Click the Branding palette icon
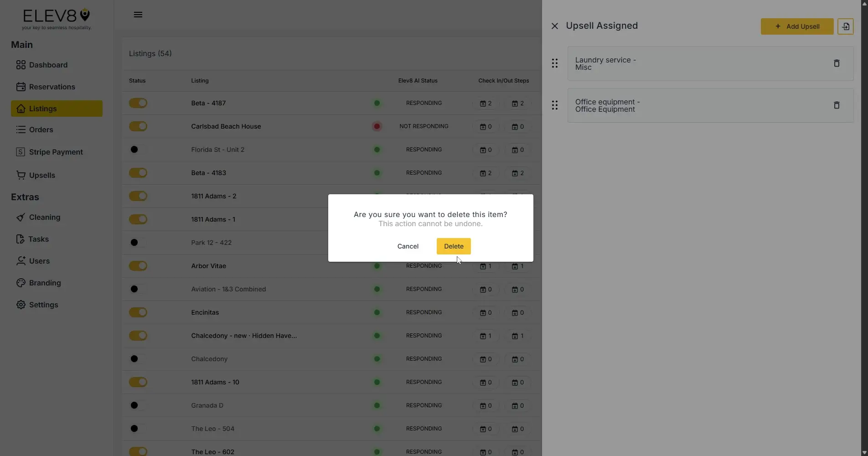The width and height of the screenshot is (868, 456). (21, 283)
